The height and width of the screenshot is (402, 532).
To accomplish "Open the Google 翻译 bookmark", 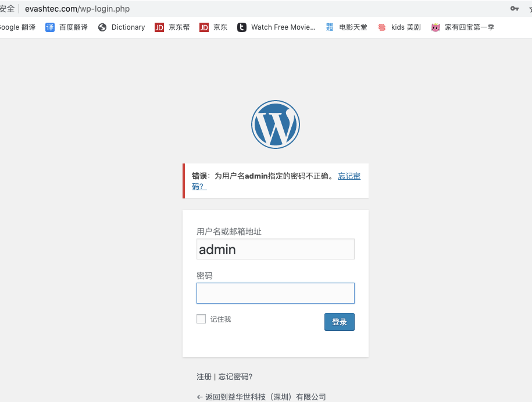I will tap(17, 27).
